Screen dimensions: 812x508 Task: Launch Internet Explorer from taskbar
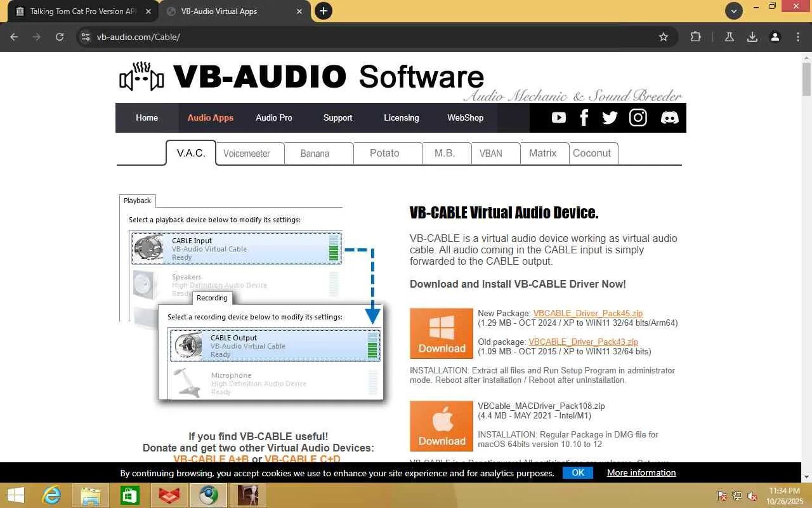tap(51, 495)
